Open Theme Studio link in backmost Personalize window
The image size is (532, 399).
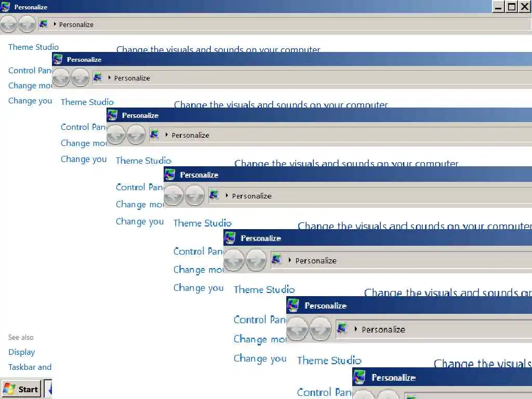tap(34, 47)
